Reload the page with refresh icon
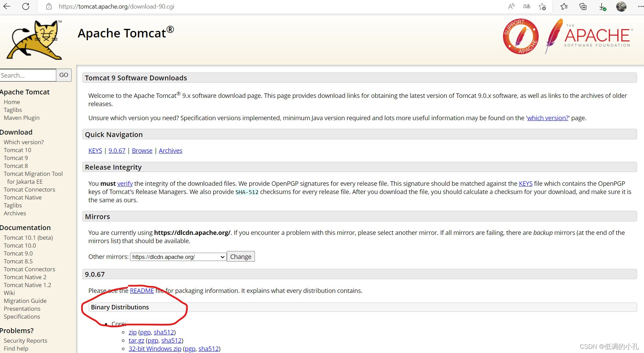This screenshot has width=644, height=353. [26, 6]
